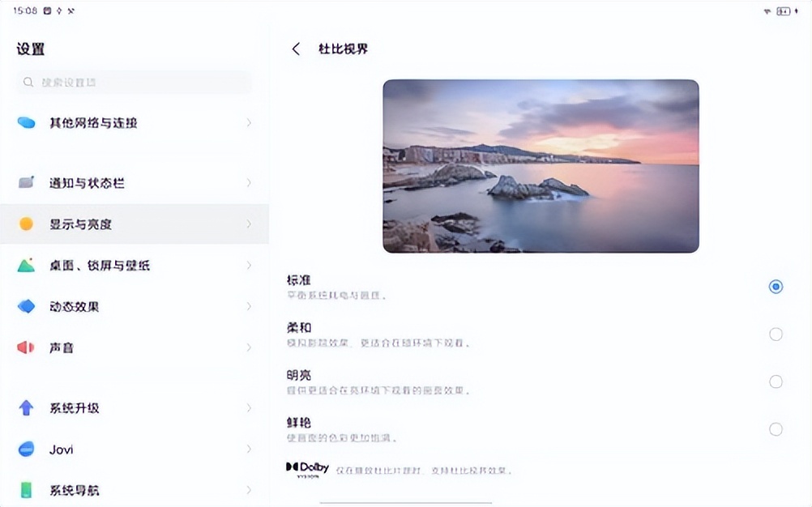Open the 桌面、锁屏与壁纸 wallpaper icon

pos(26,265)
